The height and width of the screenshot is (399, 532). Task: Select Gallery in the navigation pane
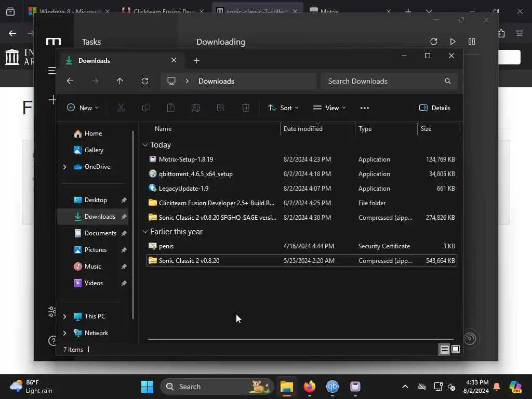click(x=94, y=150)
